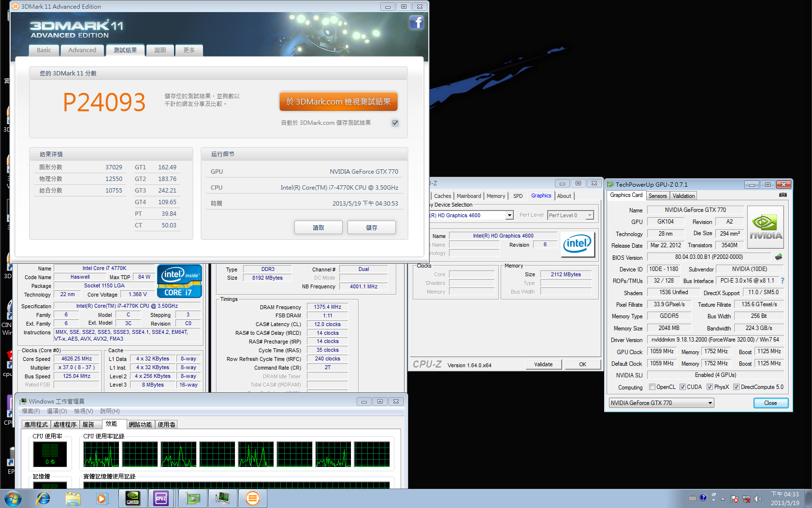812x508 pixels.
Task: Open 檢視(V) menu in Task Manager
Action: pos(84,411)
